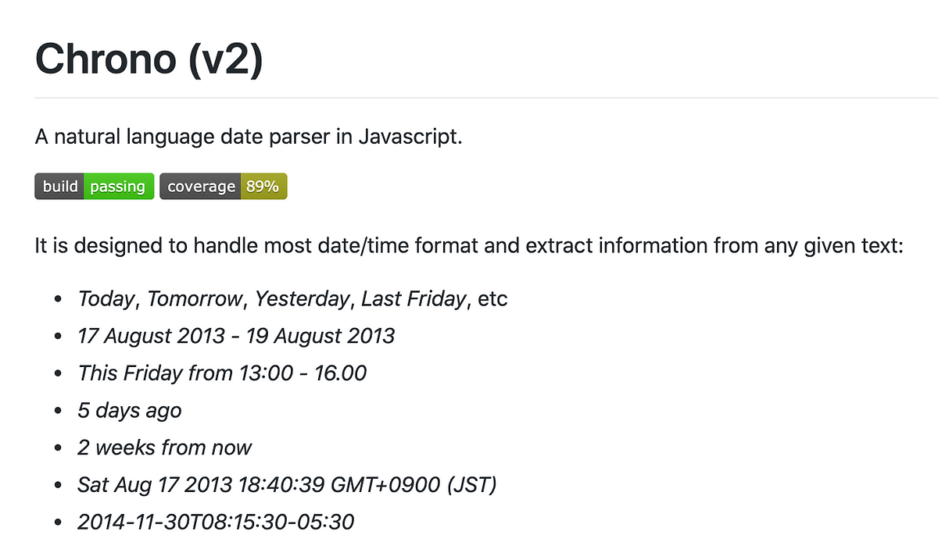Click 'This Friday from 13:00 - 16.00' item
Viewport: 938px width, 560px height.
point(222,373)
